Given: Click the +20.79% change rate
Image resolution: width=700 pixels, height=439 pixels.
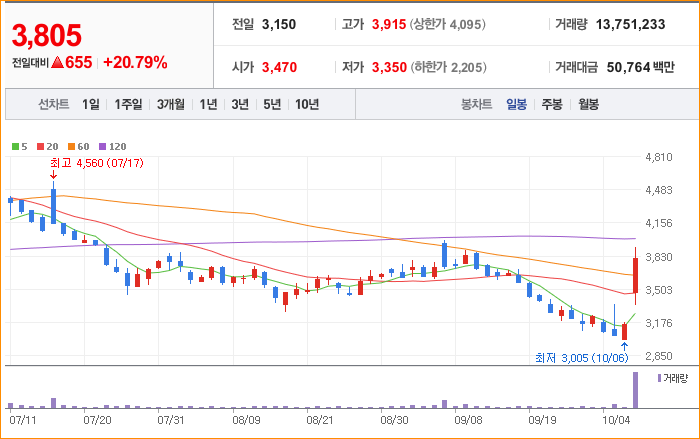Looking at the screenshot, I should pyautogui.click(x=135, y=63).
